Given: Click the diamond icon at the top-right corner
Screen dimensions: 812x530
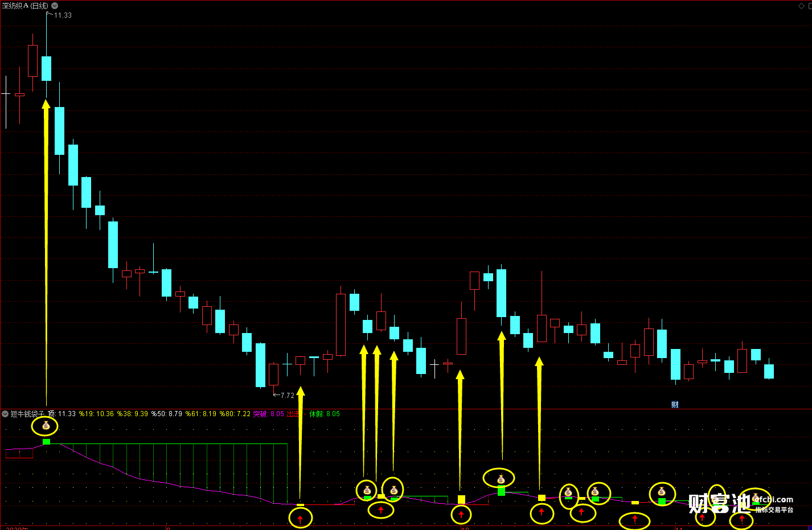Looking at the screenshot, I should (x=801, y=6).
